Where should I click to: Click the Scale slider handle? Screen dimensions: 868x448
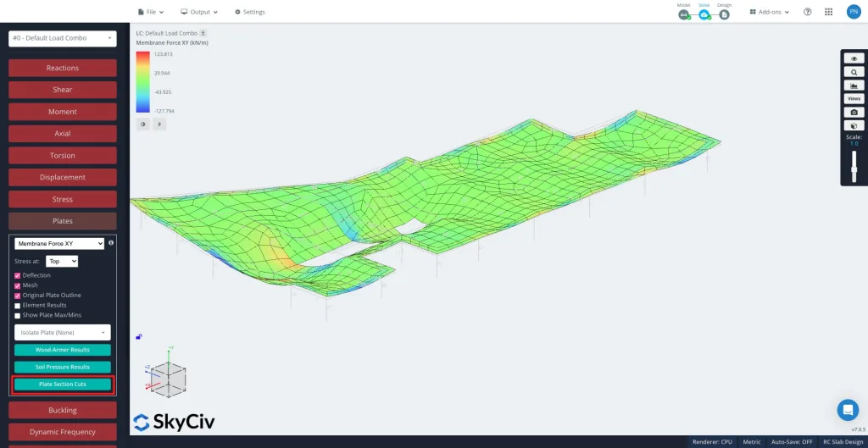coord(854,170)
